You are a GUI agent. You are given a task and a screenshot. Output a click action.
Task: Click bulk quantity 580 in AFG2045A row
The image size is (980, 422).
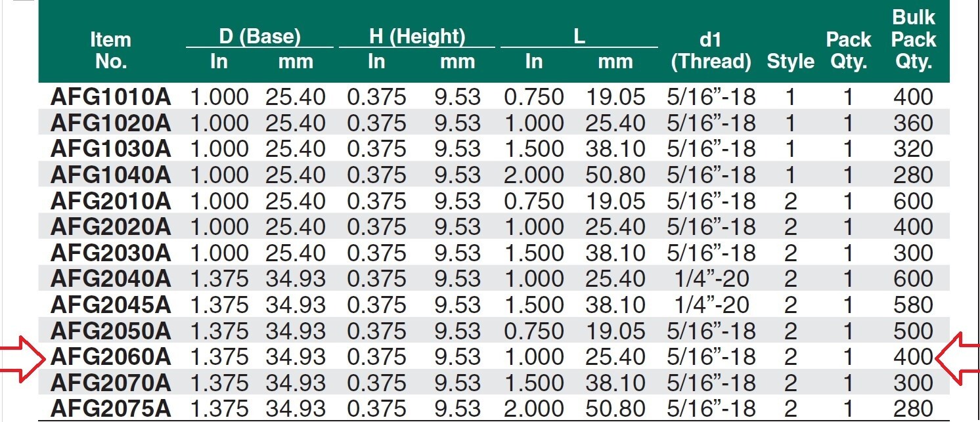pyautogui.click(x=913, y=305)
